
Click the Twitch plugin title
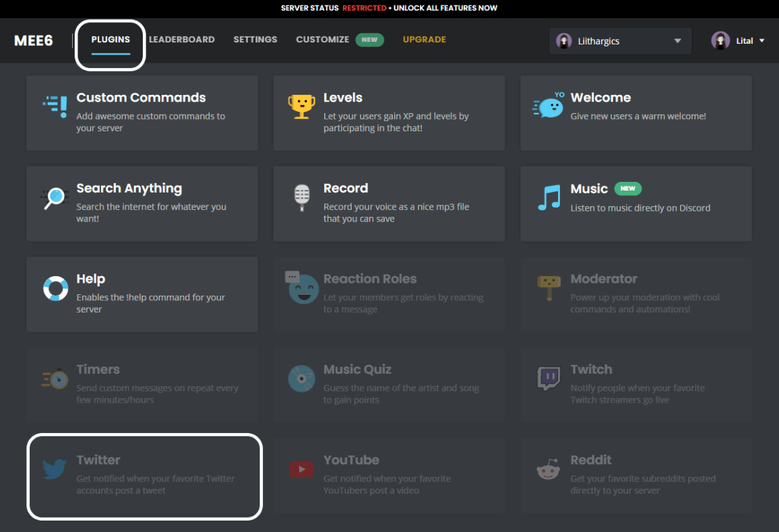click(591, 370)
